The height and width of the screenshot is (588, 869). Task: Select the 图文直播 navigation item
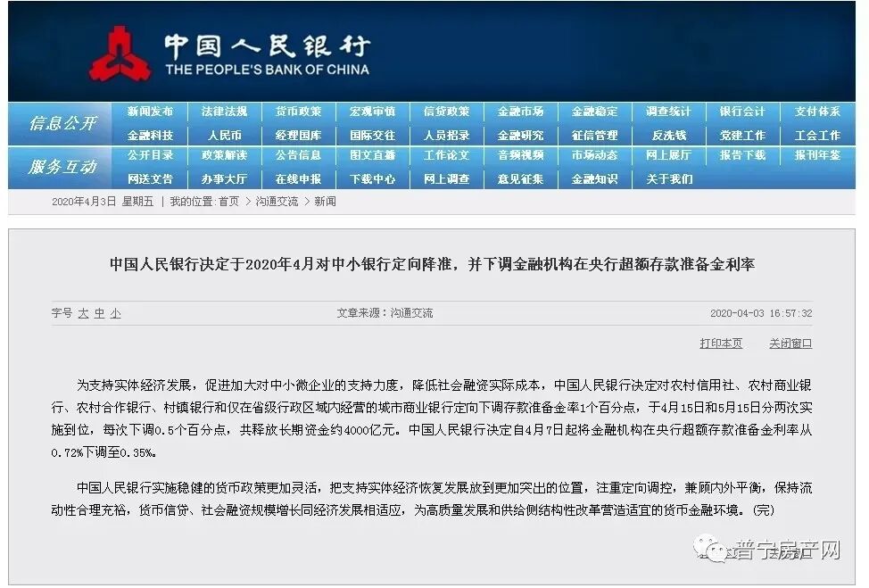(372, 155)
